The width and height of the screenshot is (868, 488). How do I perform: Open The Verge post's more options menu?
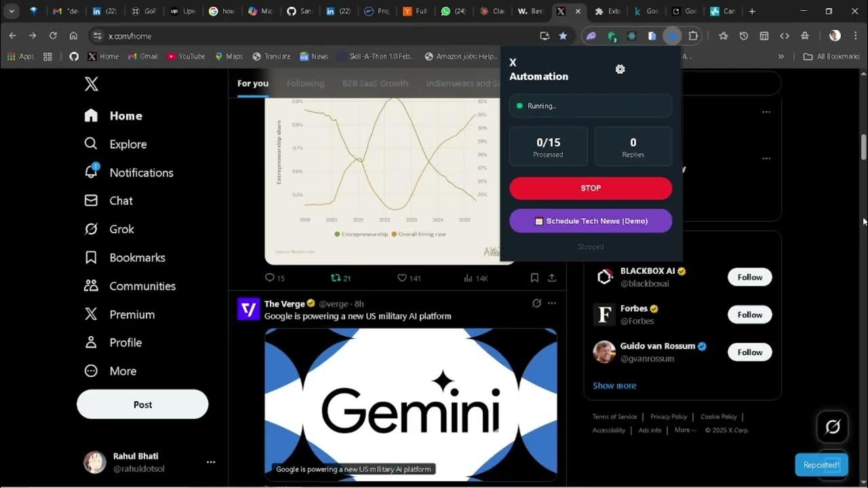click(552, 303)
